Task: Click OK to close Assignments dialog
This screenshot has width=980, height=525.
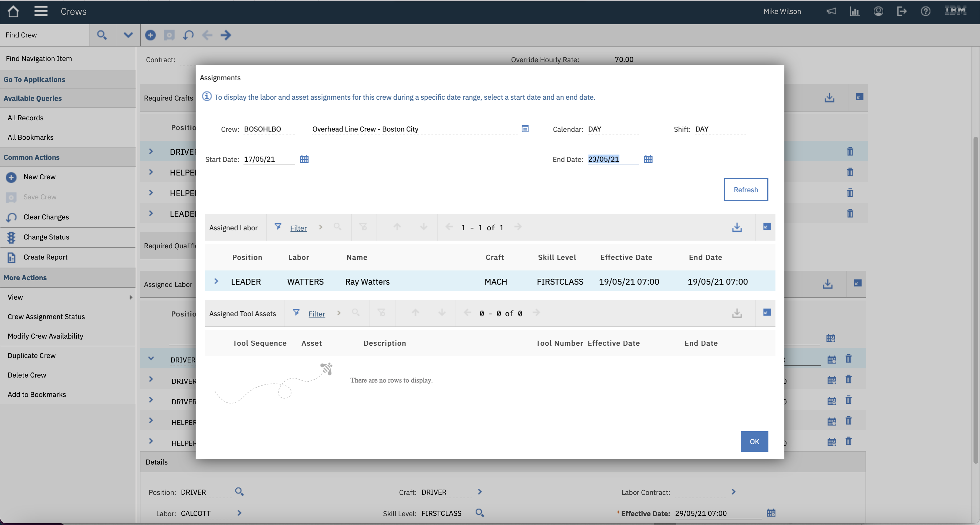Action: click(754, 441)
